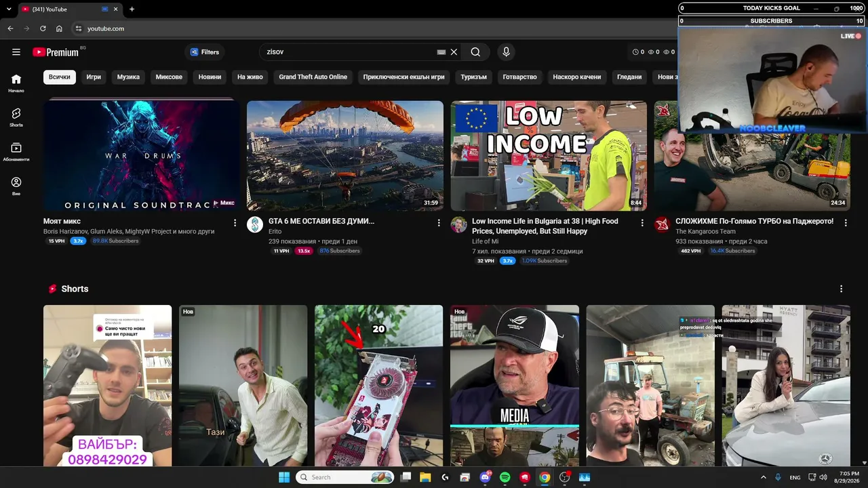Image resolution: width=868 pixels, height=488 pixels.
Task: Select the Гледани filter chip
Action: pyautogui.click(x=629, y=77)
